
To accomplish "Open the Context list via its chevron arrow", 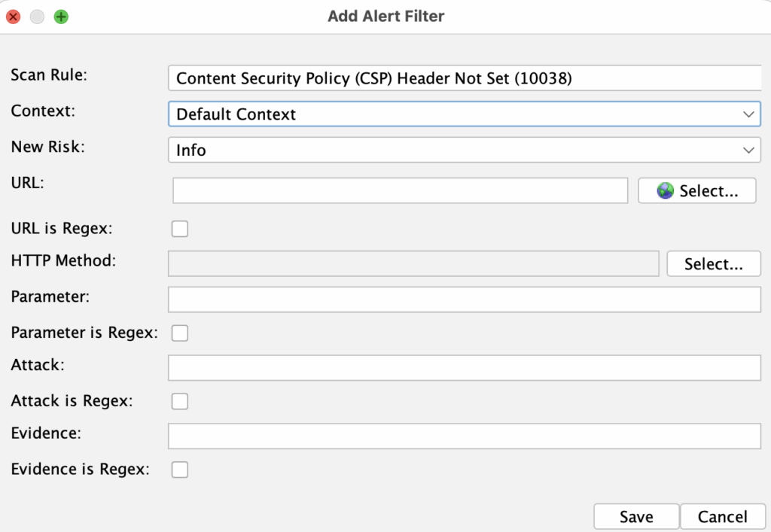I will tap(748, 114).
